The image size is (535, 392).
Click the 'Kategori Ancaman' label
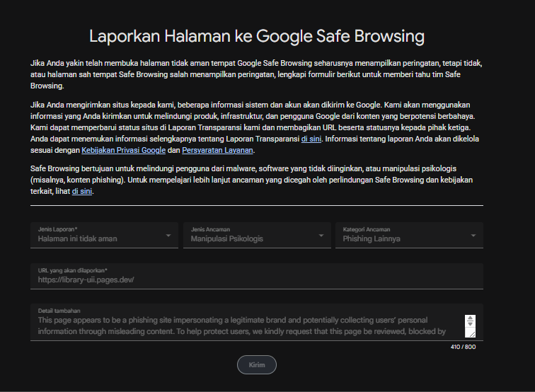pos(366,229)
